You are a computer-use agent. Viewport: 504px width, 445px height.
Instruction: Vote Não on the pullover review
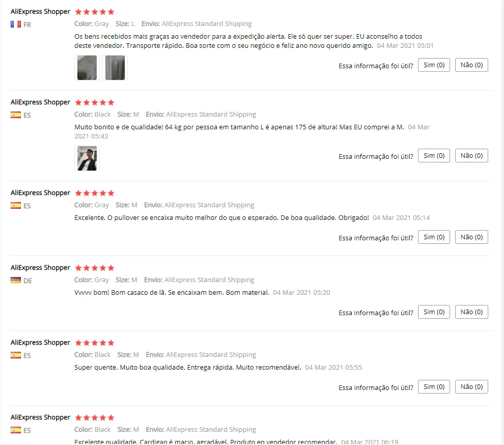coord(471,237)
